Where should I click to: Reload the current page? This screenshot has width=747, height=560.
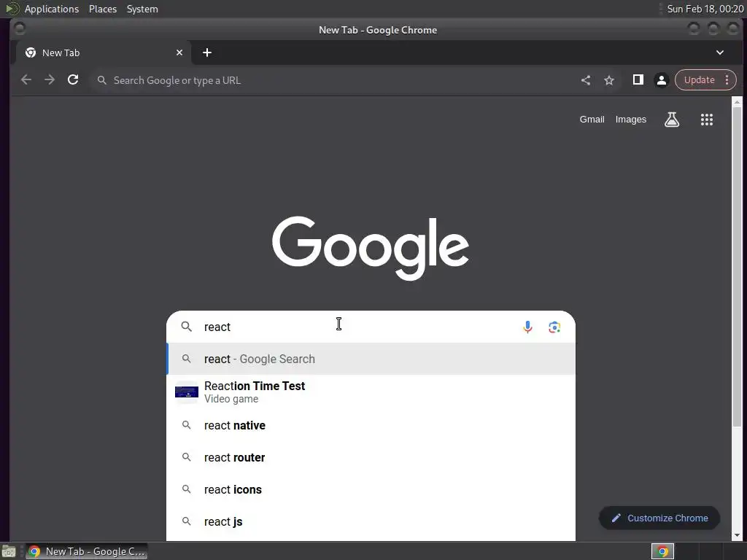tap(73, 80)
